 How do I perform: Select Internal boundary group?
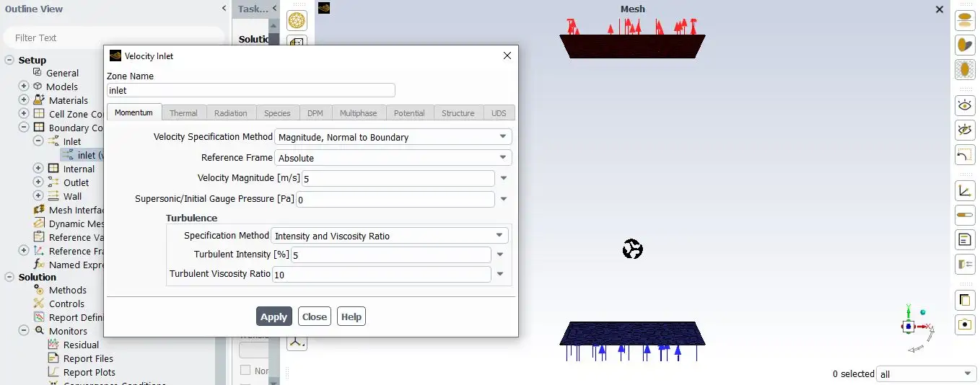point(79,169)
